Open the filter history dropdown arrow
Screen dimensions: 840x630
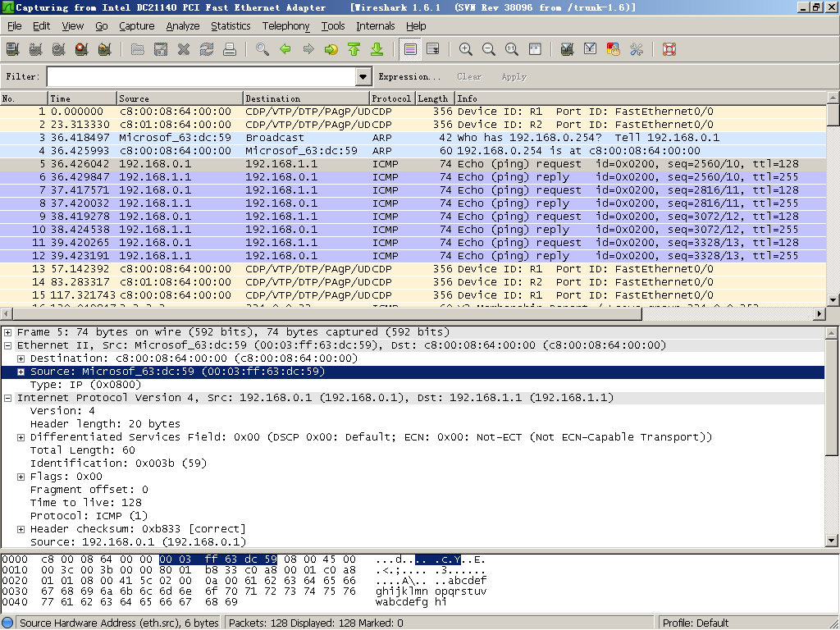[363, 76]
